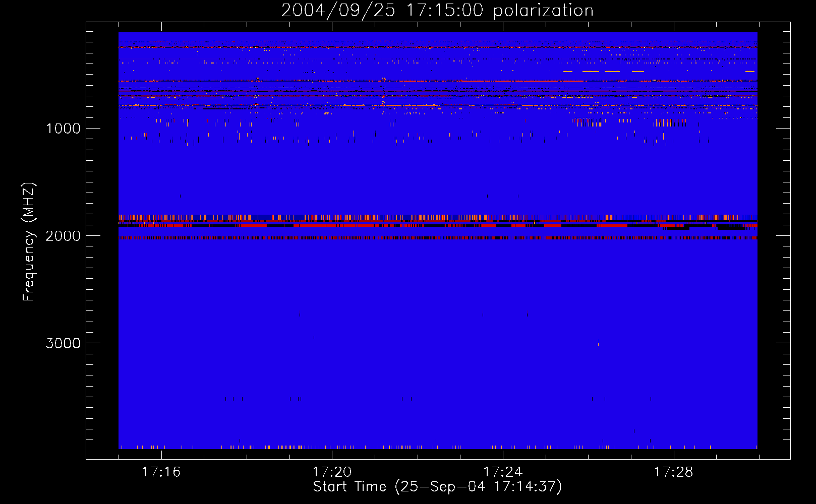Image resolution: width=816 pixels, height=504 pixels.
Task: Click the 17:16 time tick label
Action: pos(161,472)
